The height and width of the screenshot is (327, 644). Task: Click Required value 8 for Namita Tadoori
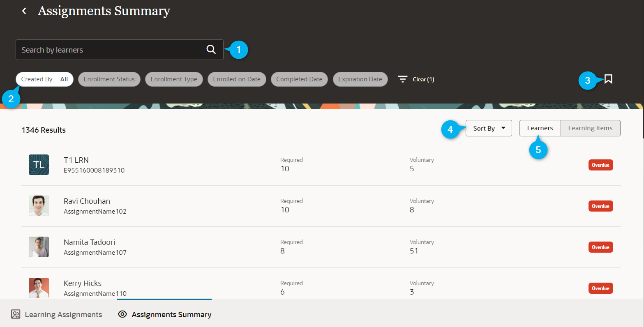click(282, 251)
